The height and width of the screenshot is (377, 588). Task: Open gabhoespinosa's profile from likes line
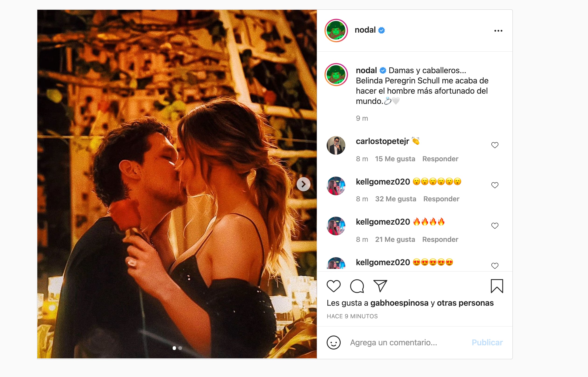(x=399, y=303)
